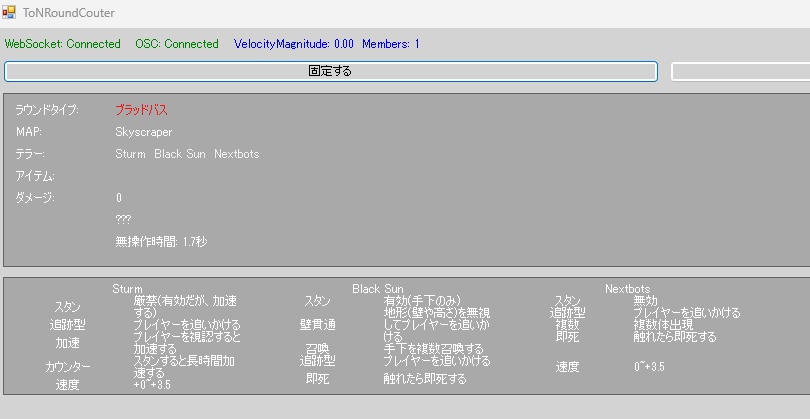This screenshot has height=419, width=810.
Task: Click the VelocityMagnitude: 0.00 label
Action: [293, 44]
